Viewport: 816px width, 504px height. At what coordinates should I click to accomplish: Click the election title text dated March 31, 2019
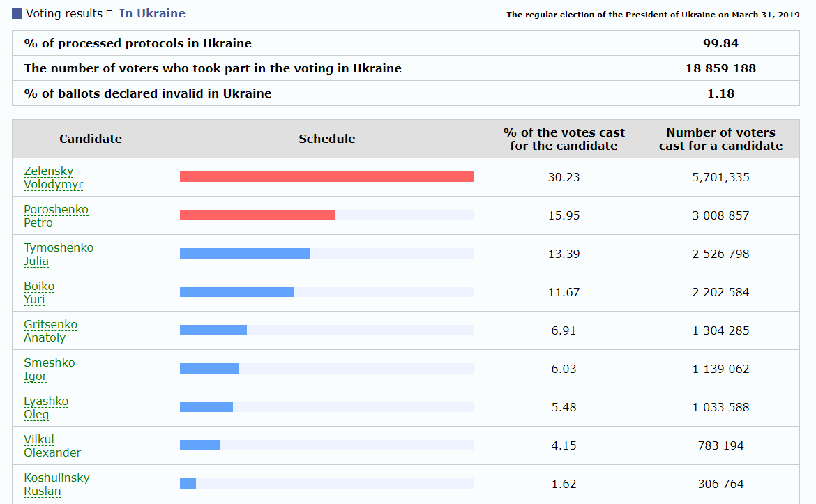point(653,15)
